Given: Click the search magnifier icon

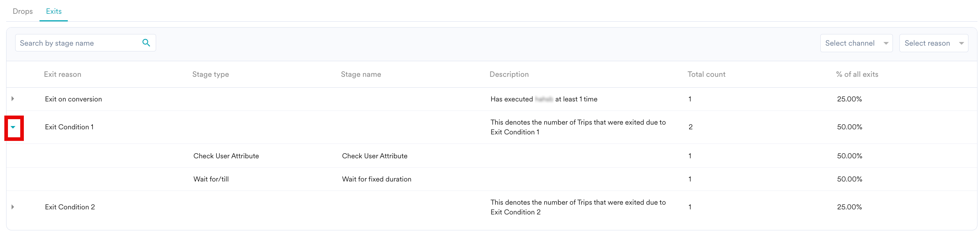Looking at the screenshot, I should coord(146,43).
